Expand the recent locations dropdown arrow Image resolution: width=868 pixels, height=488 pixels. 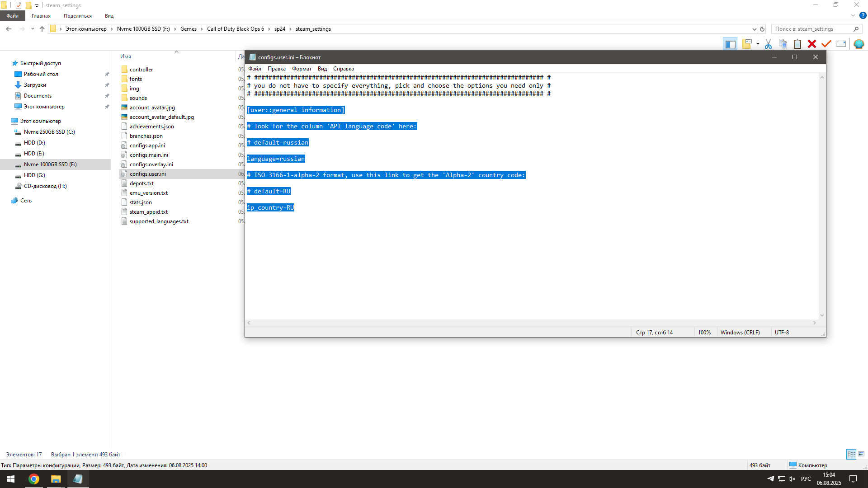(33, 29)
